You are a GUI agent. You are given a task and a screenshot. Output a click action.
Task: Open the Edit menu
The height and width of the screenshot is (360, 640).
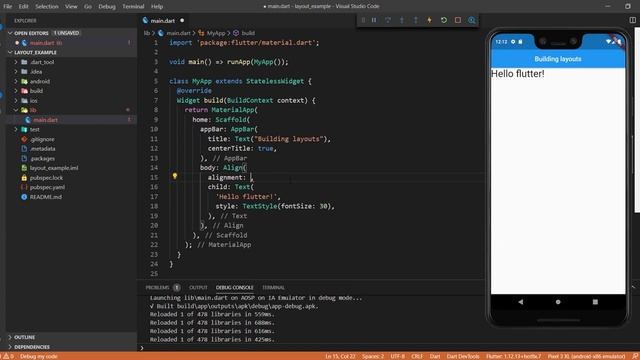(x=23, y=7)
